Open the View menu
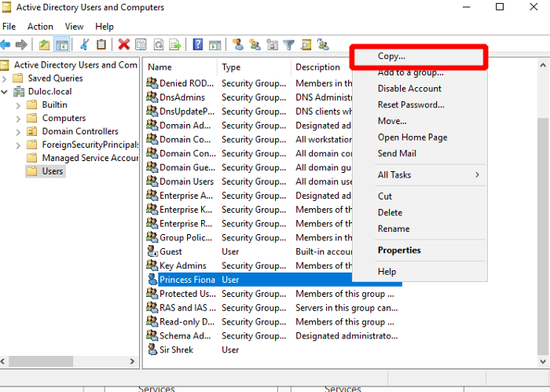 [74, 27]
